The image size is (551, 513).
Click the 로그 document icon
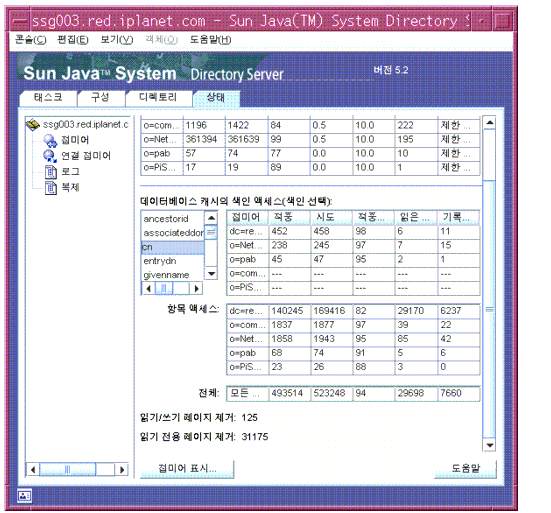51,172
